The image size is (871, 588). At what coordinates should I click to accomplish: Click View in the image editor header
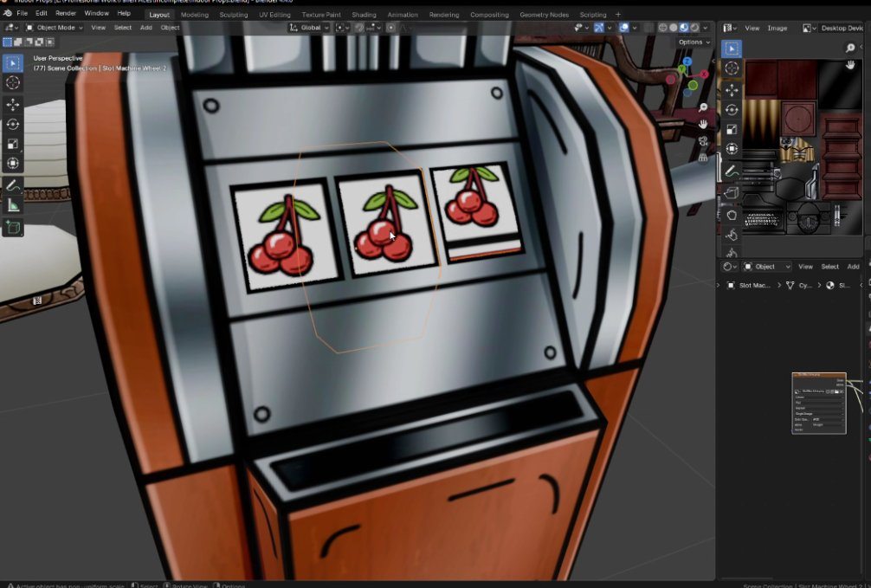tap(752, 28)
